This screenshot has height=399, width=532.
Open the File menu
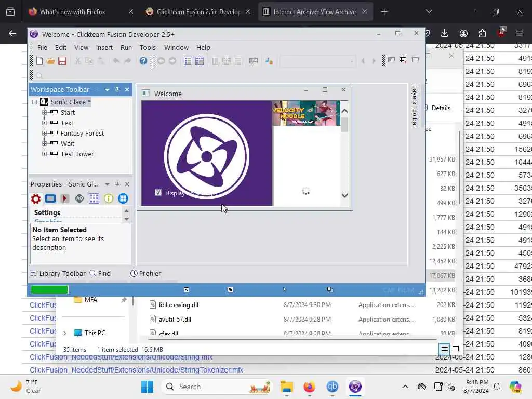[42, 47]
